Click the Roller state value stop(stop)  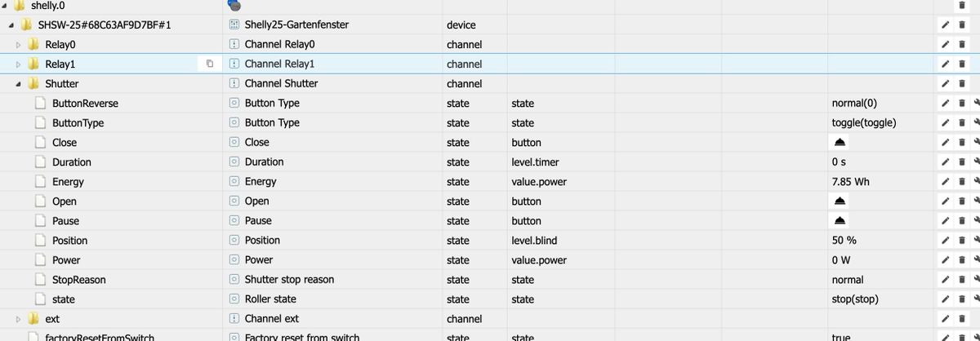coord(855,299)
